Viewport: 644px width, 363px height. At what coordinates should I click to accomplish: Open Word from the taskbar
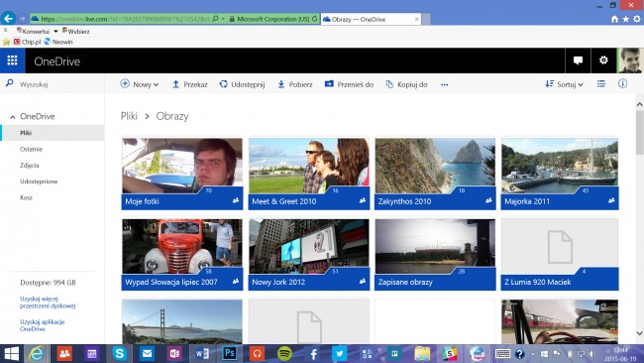pyautogui.click(x=202, y=353)
